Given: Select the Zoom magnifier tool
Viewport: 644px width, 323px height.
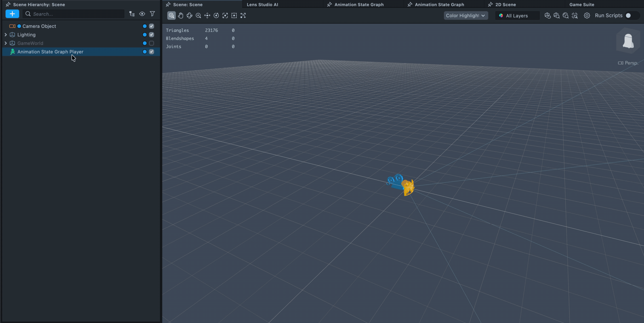Looking at the screenshot, I should click(198, 16).
